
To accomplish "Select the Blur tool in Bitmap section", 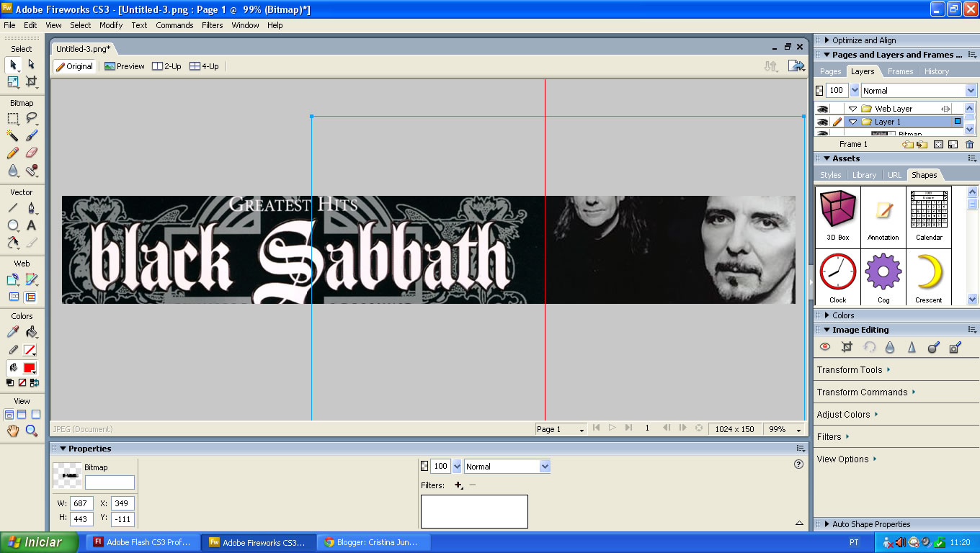I will click(13, 171).
